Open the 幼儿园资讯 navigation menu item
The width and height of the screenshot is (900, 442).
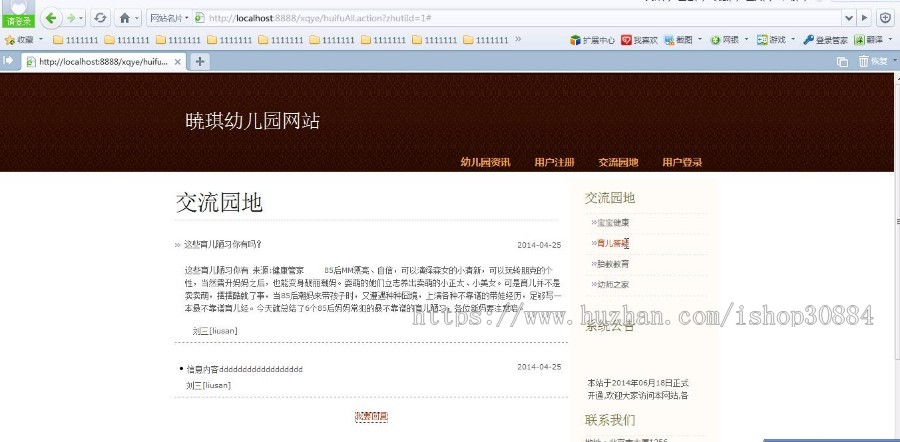click(x=485, y=162)
